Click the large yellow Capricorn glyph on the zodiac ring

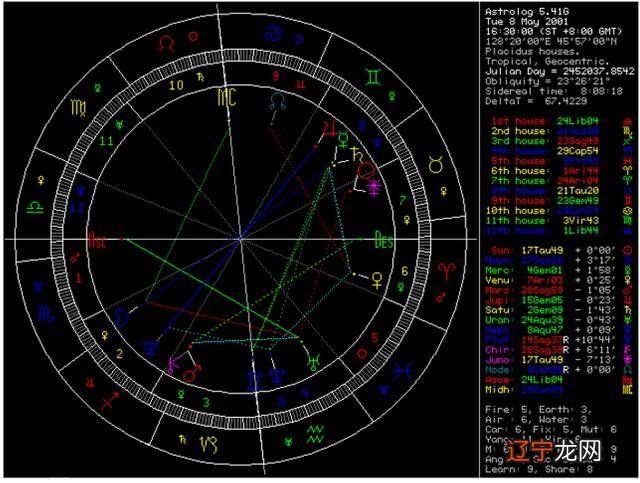pyautogui.click(x=208, y=444)
